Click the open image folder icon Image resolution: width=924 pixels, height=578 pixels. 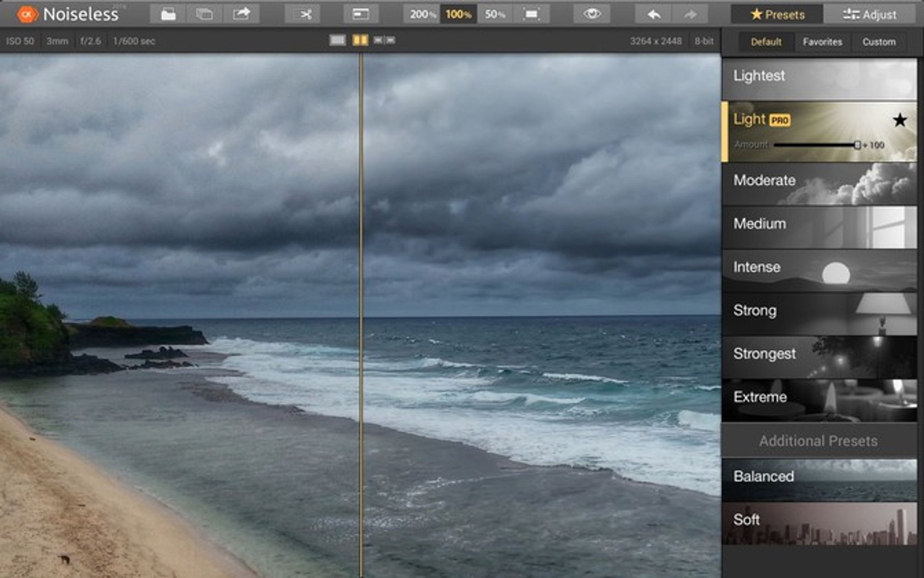coord(168,14)
